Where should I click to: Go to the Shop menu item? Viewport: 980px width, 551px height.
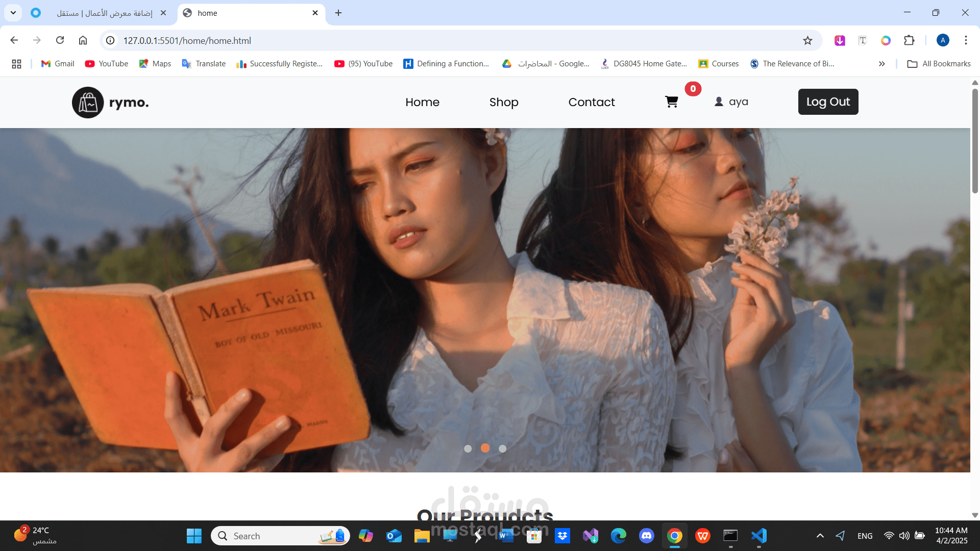pos(503,102)
